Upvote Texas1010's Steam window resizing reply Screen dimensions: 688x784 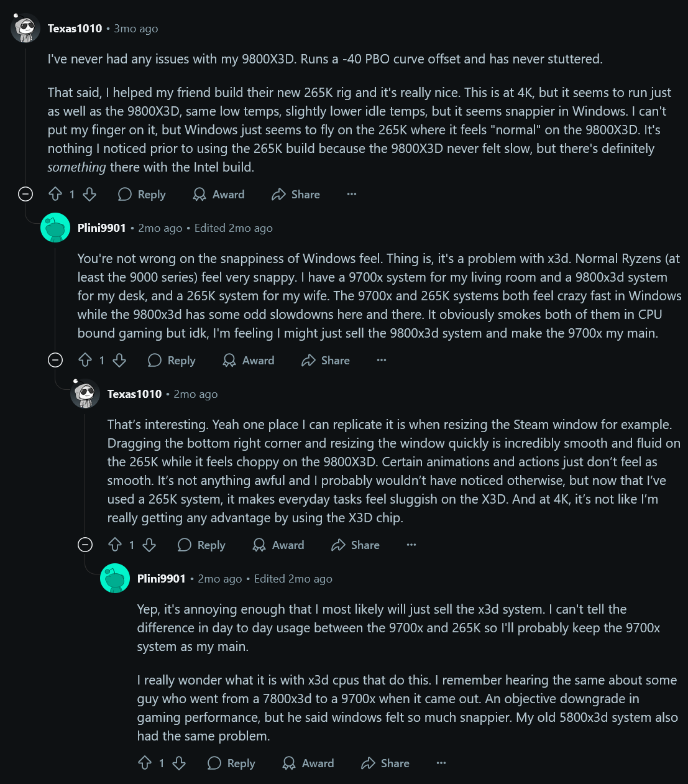tap(115, 545)
